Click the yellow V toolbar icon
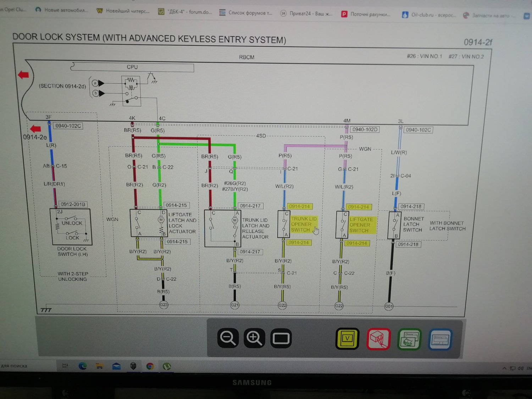532x399 pixels. coord(347,338)
